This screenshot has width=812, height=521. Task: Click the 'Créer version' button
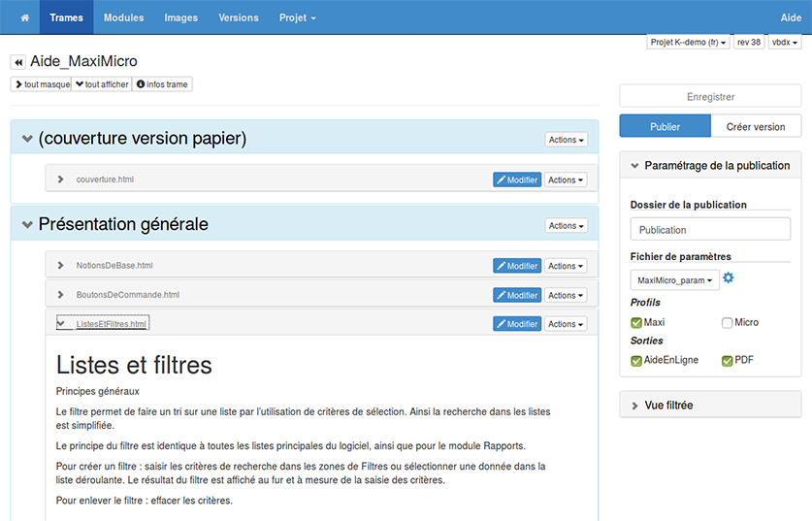tap(756, 126)
